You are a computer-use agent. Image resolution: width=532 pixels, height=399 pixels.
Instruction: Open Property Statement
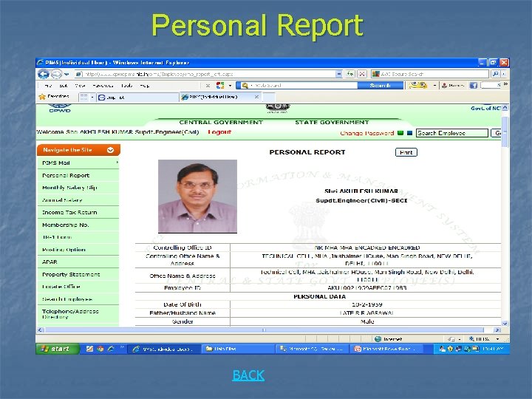point(78,274)
